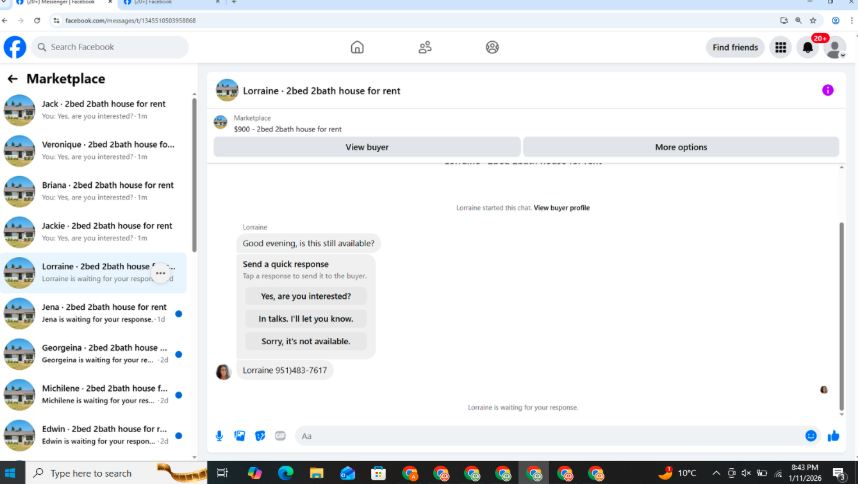
Task: Click the unread blue dot beside Edwin
Action: pos(178,435)
